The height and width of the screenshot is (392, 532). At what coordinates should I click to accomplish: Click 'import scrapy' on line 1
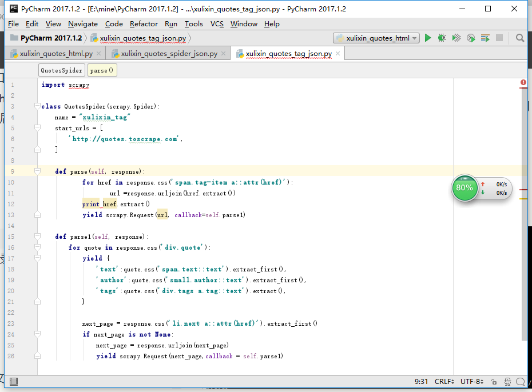[65, 85]
